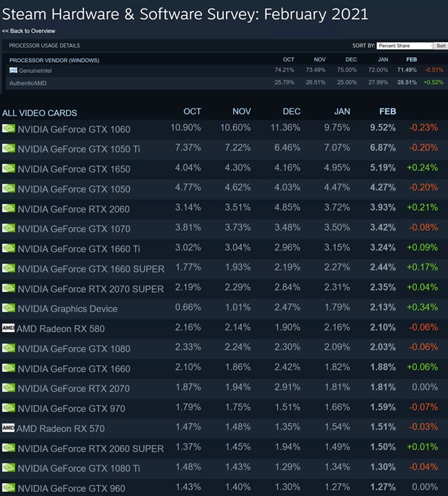448x496 pixels.
Task: Click AMD Radeon RX 580 name
Action: click(61, 329)
